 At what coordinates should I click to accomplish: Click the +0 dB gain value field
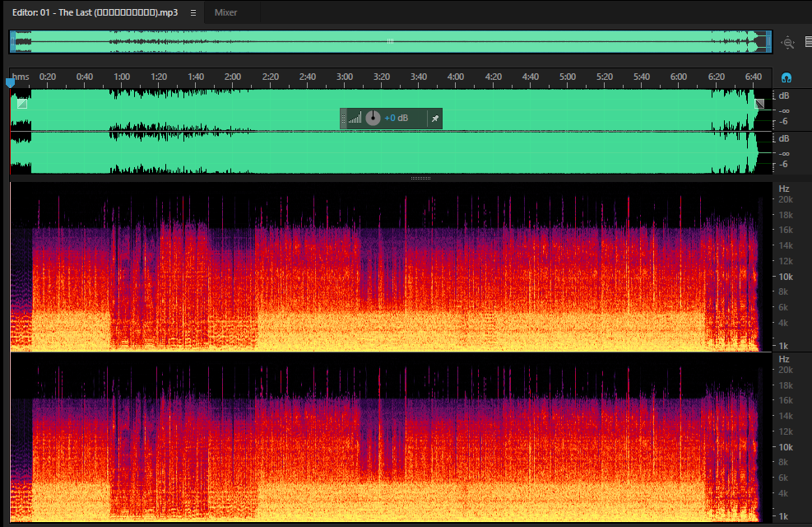(397, 118)
